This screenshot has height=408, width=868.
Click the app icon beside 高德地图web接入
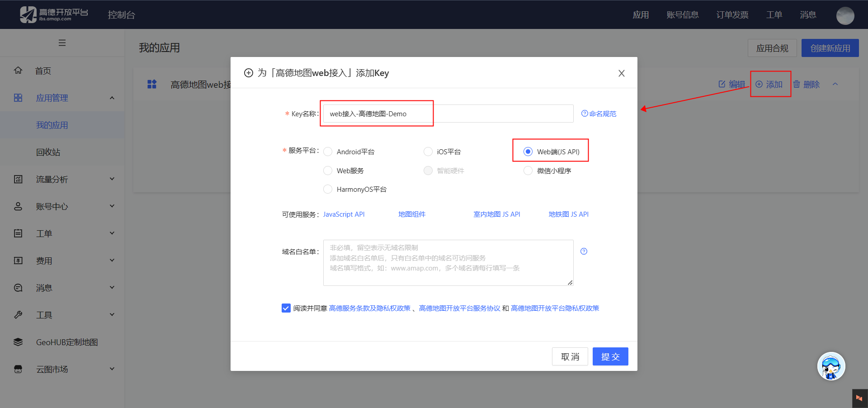pyautogui.click(x=152, y=84)
